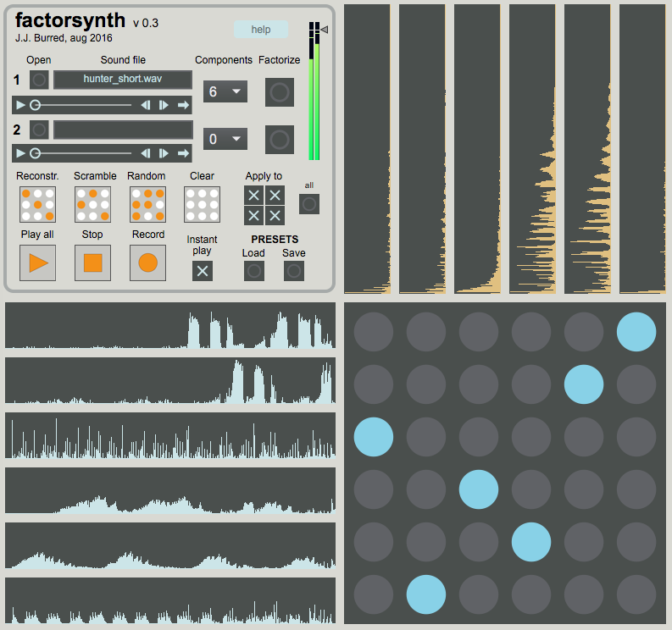Step backward in sound file 2
The height and width of the screenshot is (630, 672).
click(146, 153)
